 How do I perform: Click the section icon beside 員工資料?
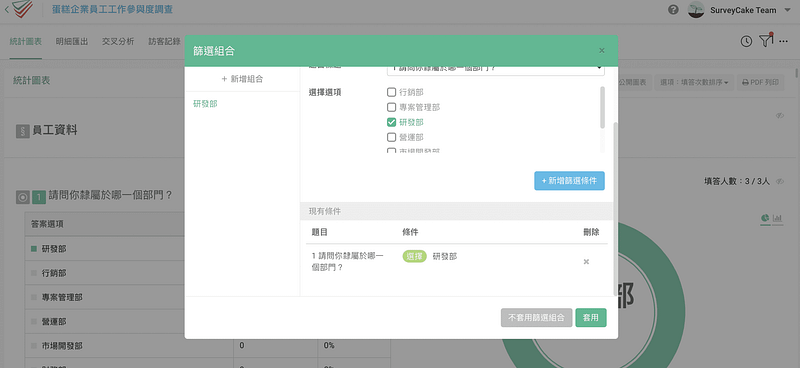point(22,131)
